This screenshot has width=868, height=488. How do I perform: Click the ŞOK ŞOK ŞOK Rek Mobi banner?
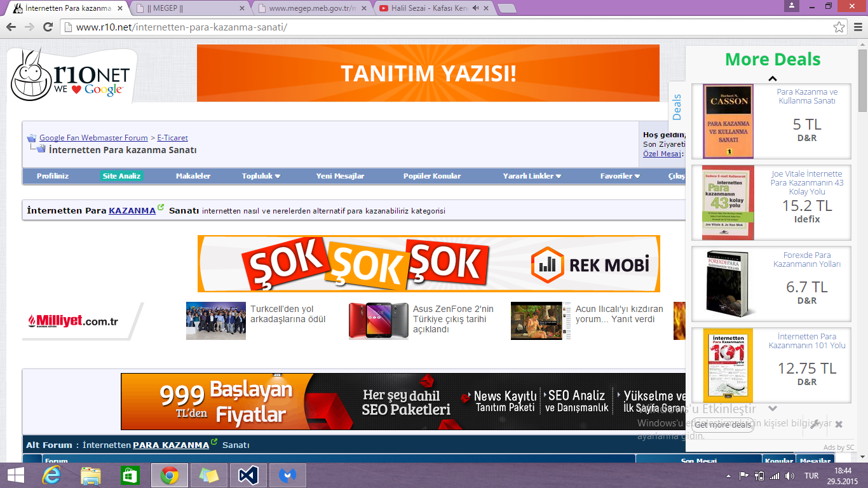[428, 264]
